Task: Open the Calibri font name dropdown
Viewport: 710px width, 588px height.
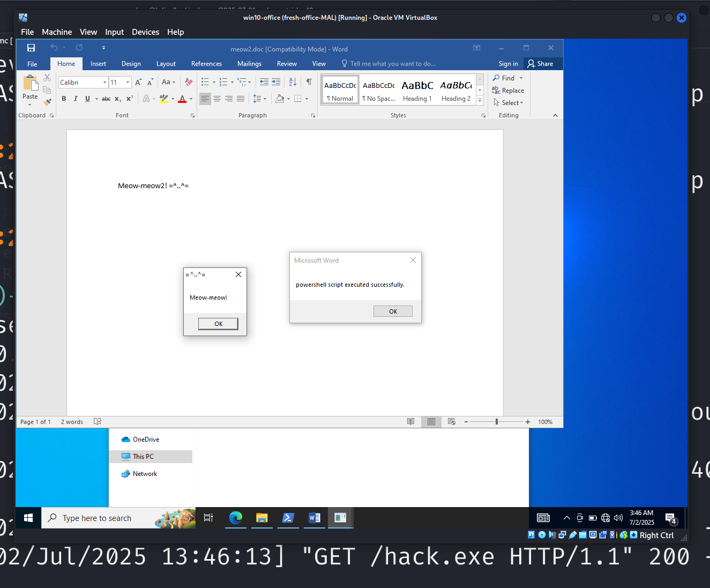Action: pos(104,82)
